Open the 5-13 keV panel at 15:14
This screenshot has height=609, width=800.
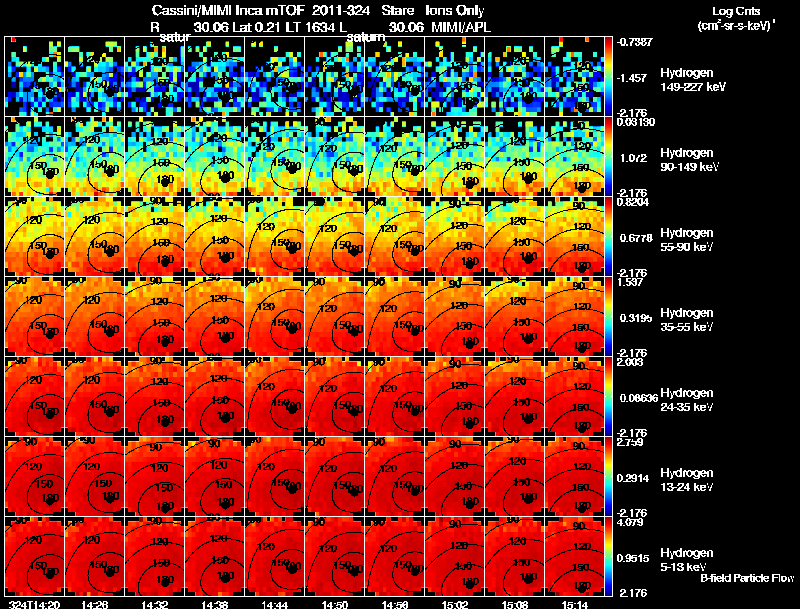tap(574, 557)
